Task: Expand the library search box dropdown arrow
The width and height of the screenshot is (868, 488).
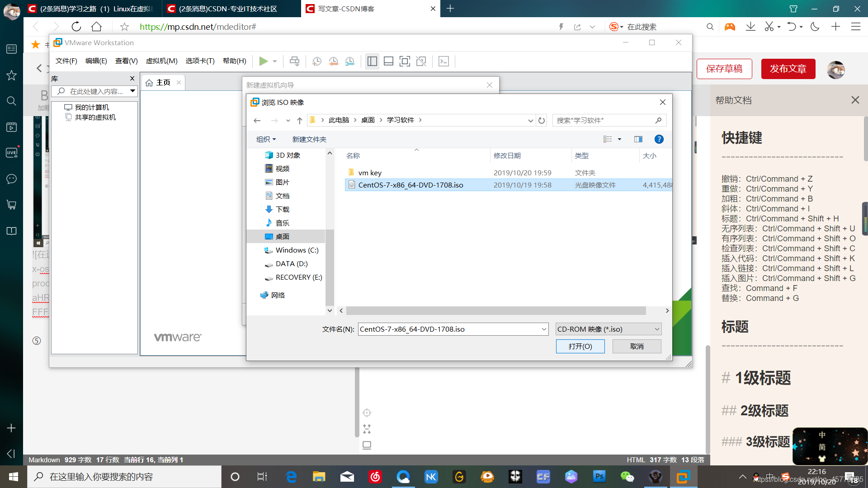Action: [133, 91]
